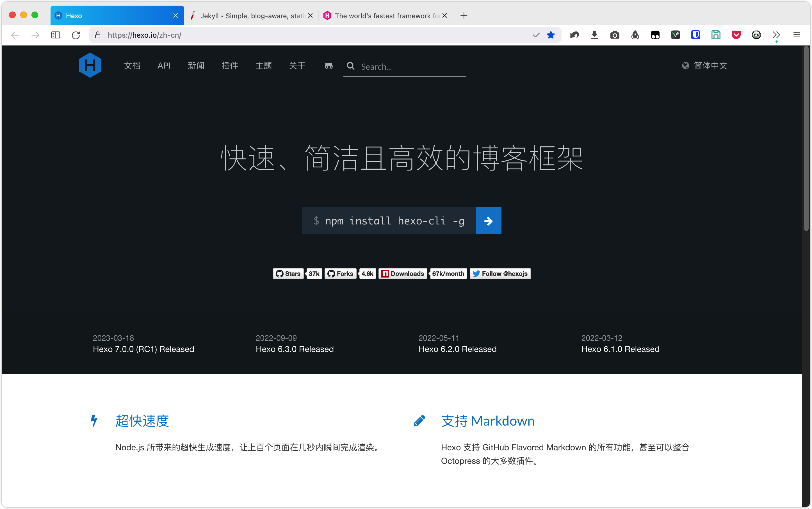
Task: Click the blue arrow button beside npm command
Action: coord(488,221)
